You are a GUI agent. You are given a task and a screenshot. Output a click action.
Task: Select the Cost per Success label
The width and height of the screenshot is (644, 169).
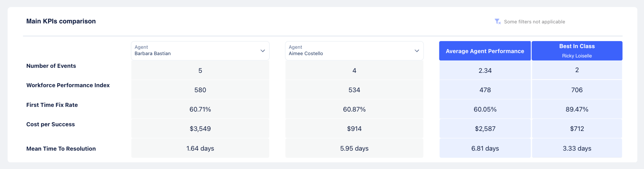click(50, 124)
